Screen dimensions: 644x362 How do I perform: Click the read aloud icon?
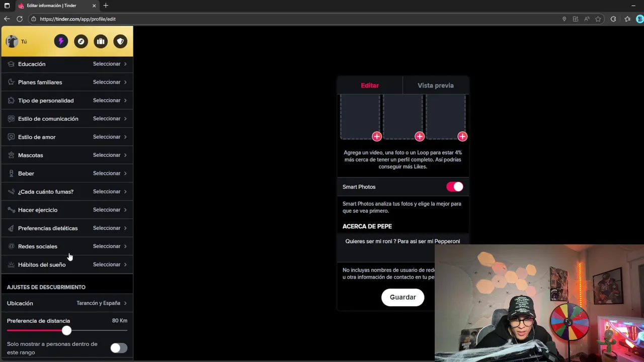[x=587, y=19]
